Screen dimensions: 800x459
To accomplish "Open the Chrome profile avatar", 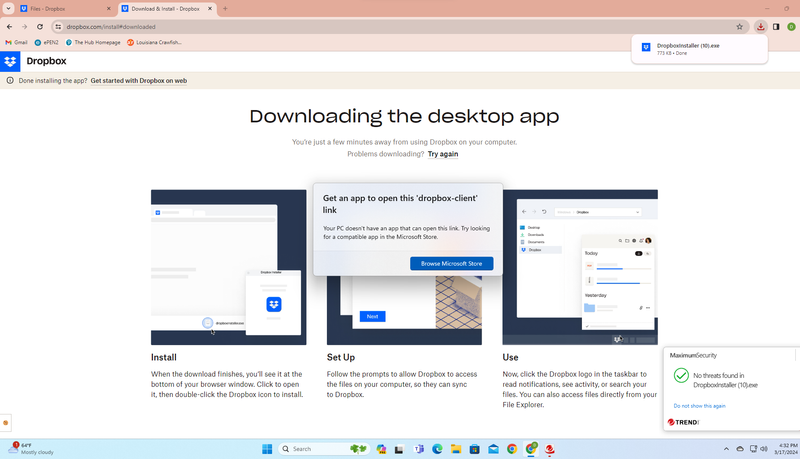I will click(x=791, y=27).
